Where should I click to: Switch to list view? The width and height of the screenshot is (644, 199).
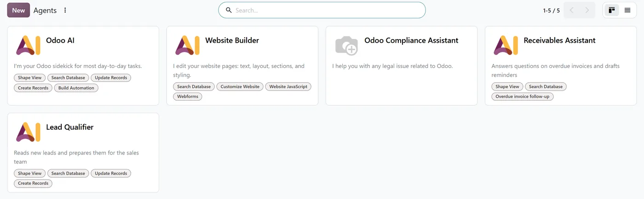coord(627,10)
